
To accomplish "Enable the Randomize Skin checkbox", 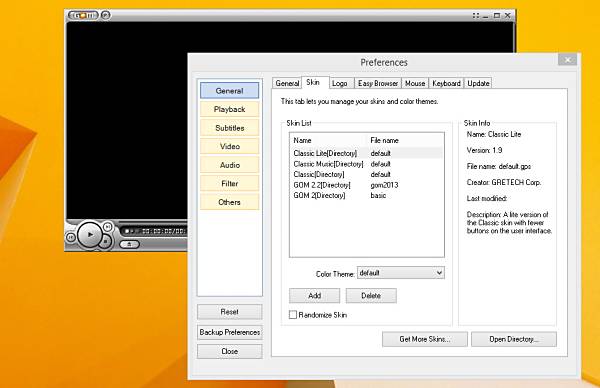I will (293, 315).
